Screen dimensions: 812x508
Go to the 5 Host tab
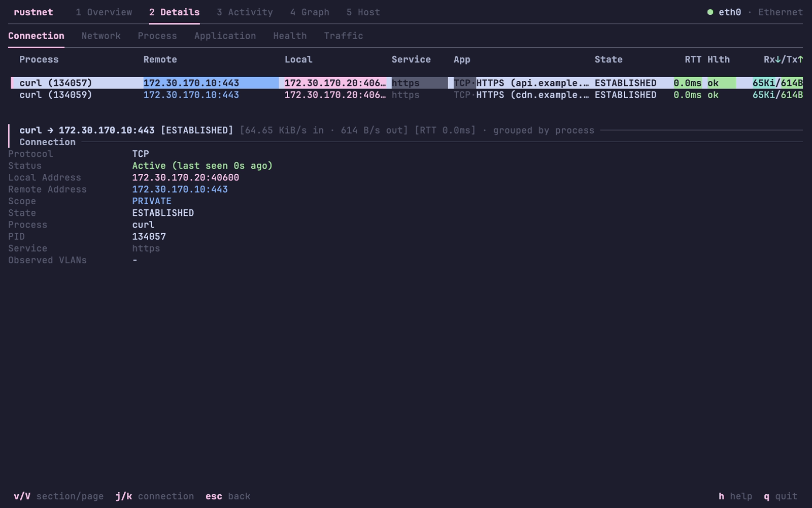pyautogui.click(x=363, y=12)
